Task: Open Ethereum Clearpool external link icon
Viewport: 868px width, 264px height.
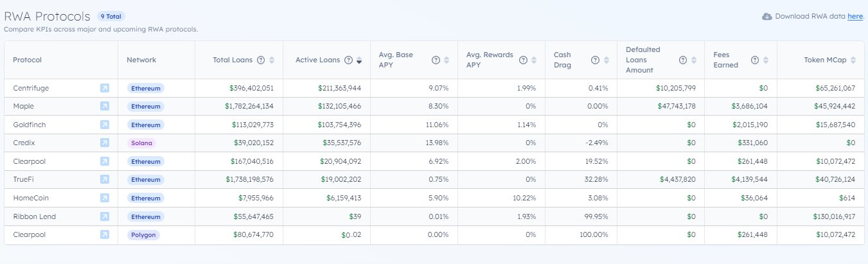Action: (x=105, y=161)
